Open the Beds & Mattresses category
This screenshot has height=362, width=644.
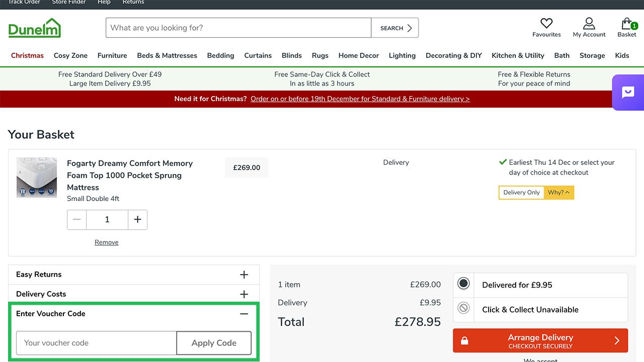click(167, 56)
